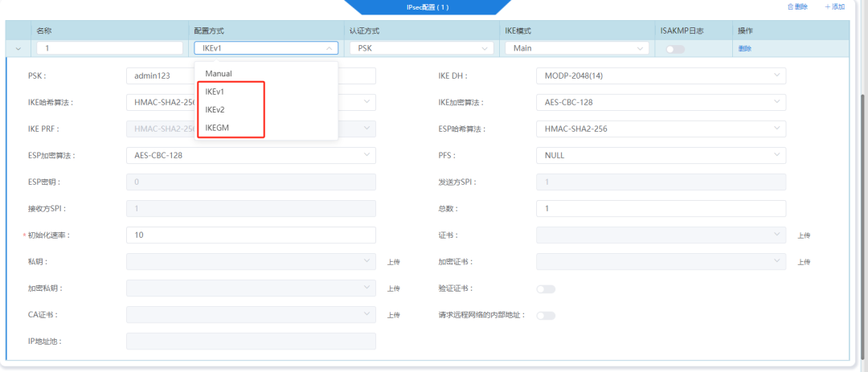Viewport: 868px width, 372px height.
Task: Click the name input field containing 1
Action: [109, 48]
